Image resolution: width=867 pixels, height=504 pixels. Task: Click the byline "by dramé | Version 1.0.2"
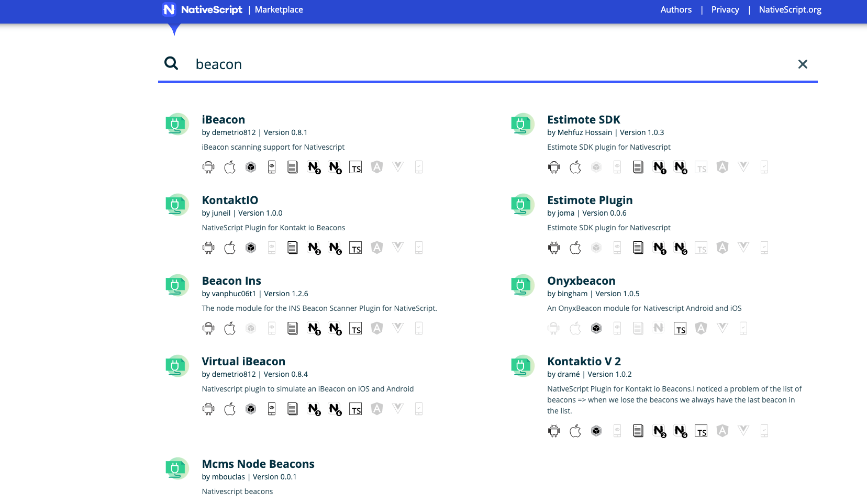point(589,374)
